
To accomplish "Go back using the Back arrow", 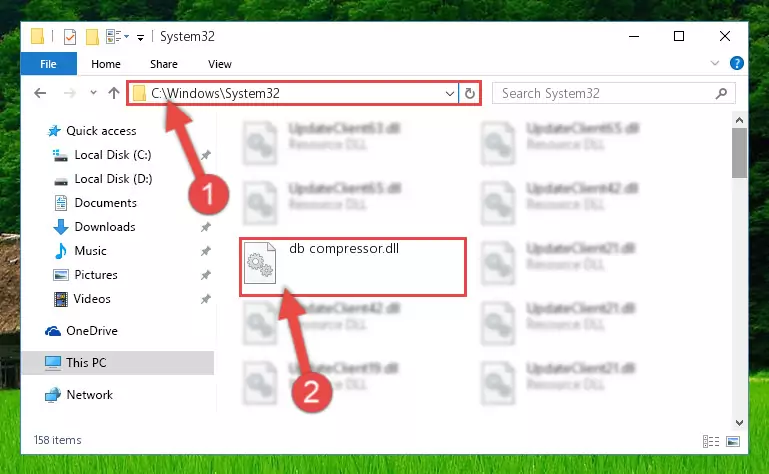I will (x=40, y=93).
